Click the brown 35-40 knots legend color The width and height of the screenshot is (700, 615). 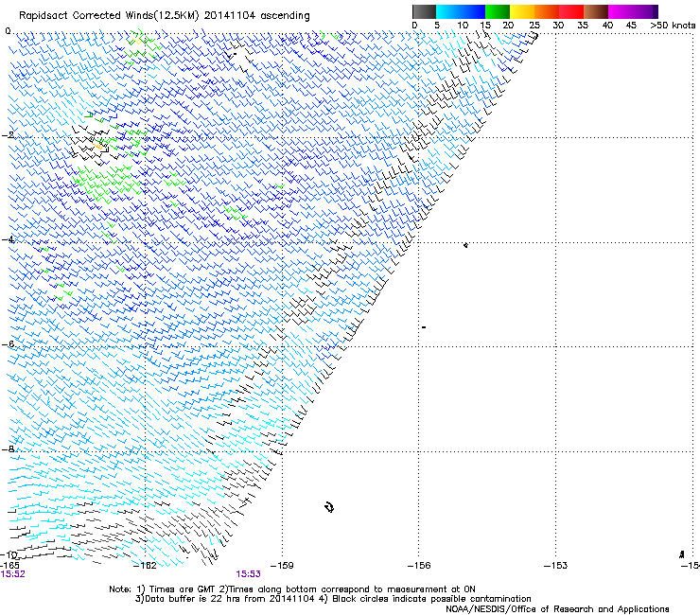coord(596,11)
